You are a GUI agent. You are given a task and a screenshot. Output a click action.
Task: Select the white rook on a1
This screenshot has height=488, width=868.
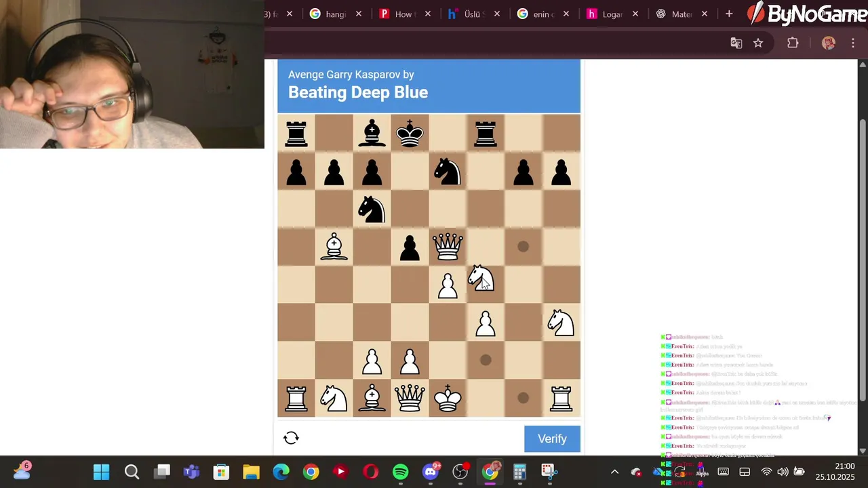click(x=296, y=399)
